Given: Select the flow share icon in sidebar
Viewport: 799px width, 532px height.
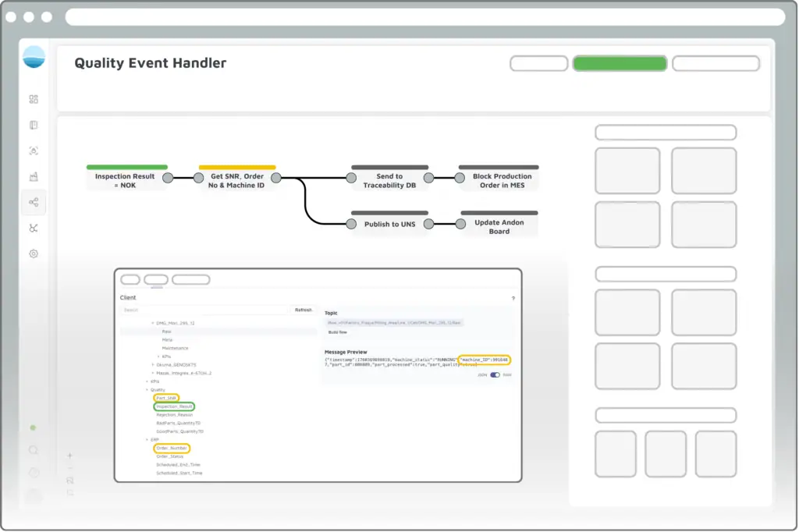Looking at the screenshot, I should coord(34,202).
